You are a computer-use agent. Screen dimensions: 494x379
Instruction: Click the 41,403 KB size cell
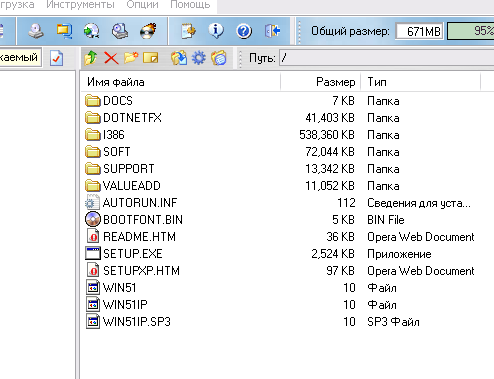(x=330, y=118)
